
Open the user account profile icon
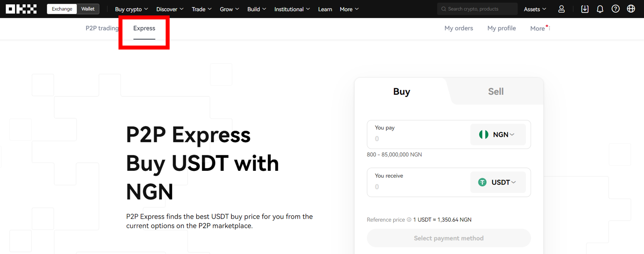coord(561,9)
